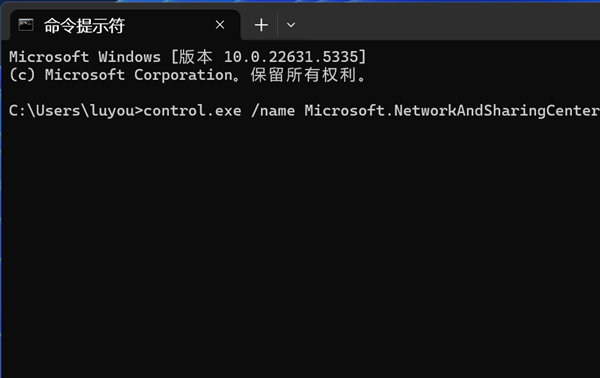This screenshot has width=600, height=378.
Task: Click the Microsoft.NetworkAndSharingCenter text
Action: 452,111
